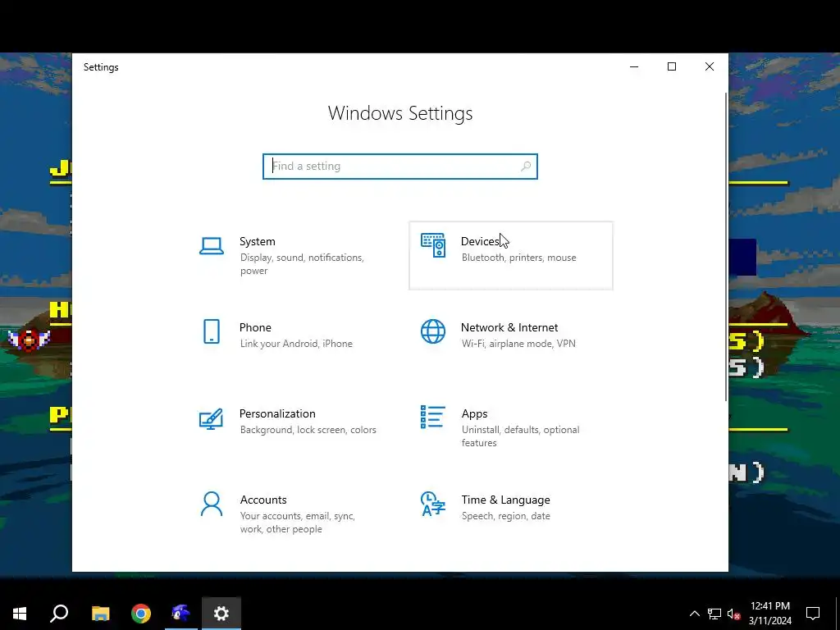Open Time & Language title
Screen dimensions: 840x630
505,500
